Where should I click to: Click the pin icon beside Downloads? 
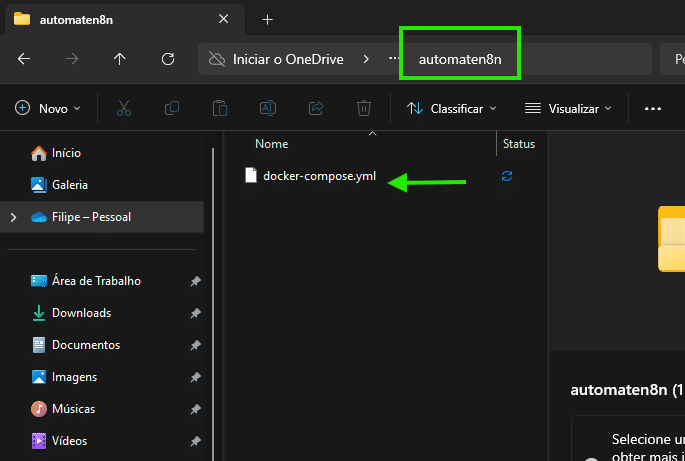point(195,313)
